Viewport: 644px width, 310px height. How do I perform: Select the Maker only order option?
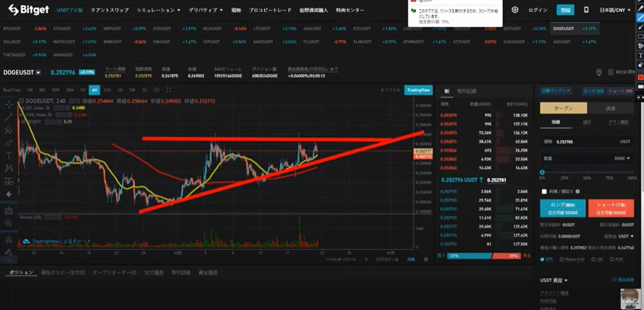tap(573, 259)
